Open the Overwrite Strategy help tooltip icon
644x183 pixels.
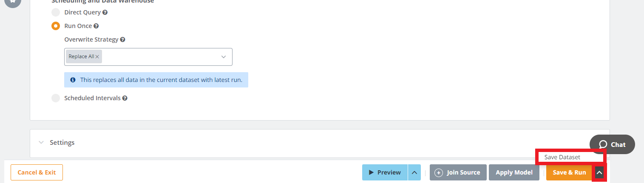coord(122,40)
